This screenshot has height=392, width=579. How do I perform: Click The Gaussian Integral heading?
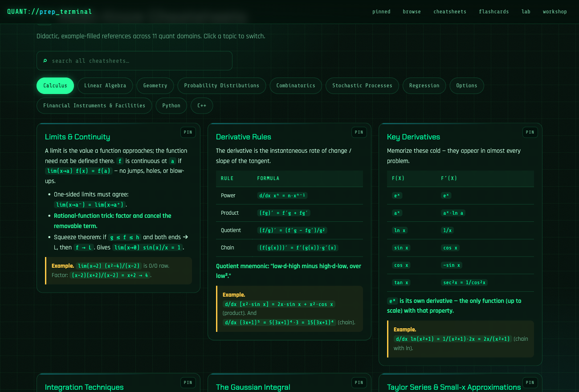click(x=253, y=387)
